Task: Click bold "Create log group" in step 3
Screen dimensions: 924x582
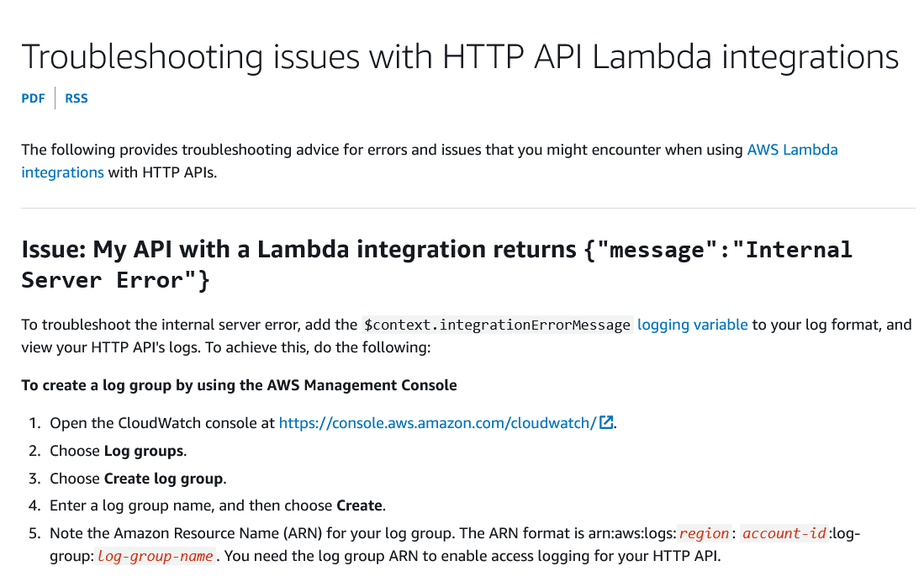Action: 163,479
